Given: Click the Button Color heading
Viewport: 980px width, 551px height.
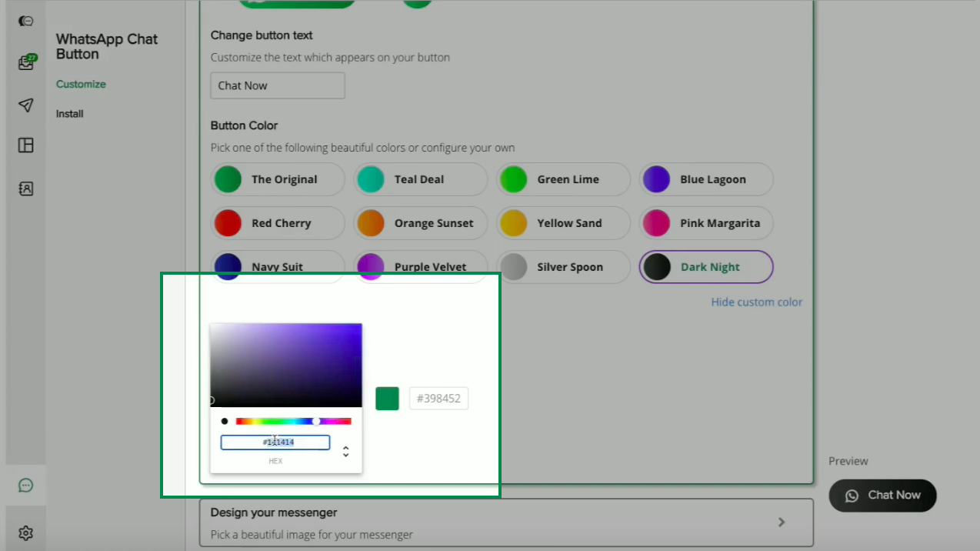Looking at the screenshot, I should (x=244, y=125).
